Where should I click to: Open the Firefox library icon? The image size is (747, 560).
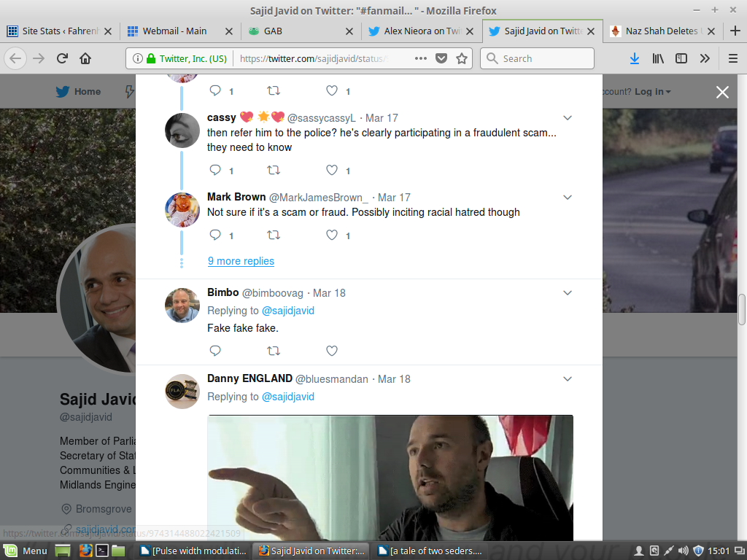click(658, 58)
